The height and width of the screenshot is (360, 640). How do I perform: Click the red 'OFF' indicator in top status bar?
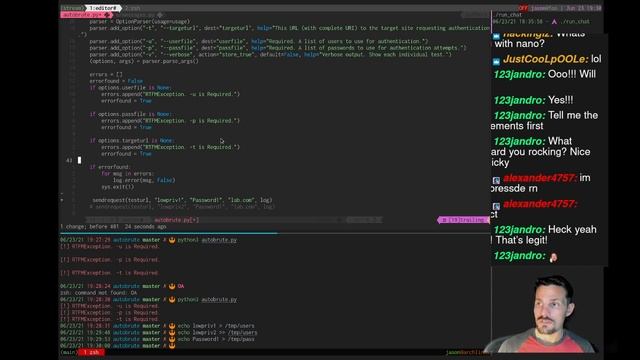tap(523, 8)
